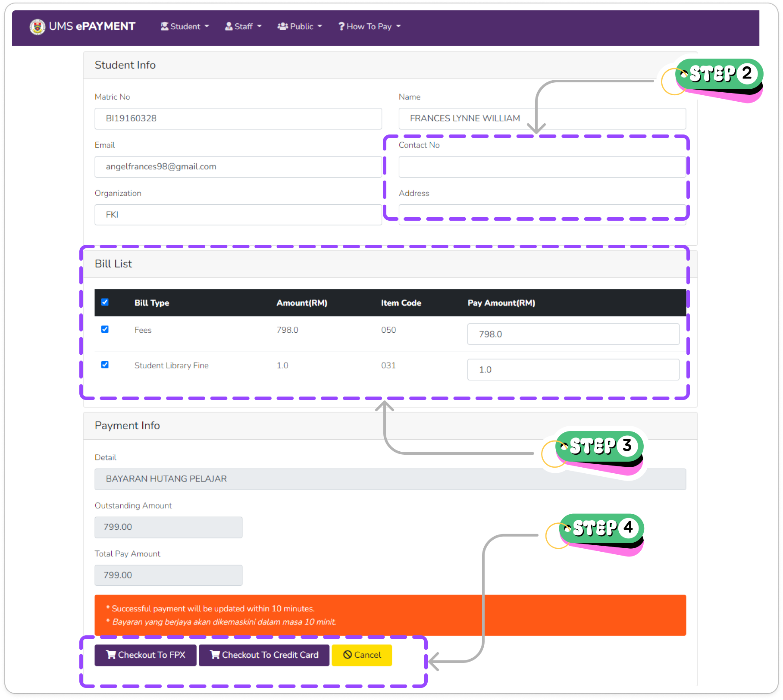Expand the Staff dropdown caret
This screenshot has width=783, height=700.
tap(260, 27)
